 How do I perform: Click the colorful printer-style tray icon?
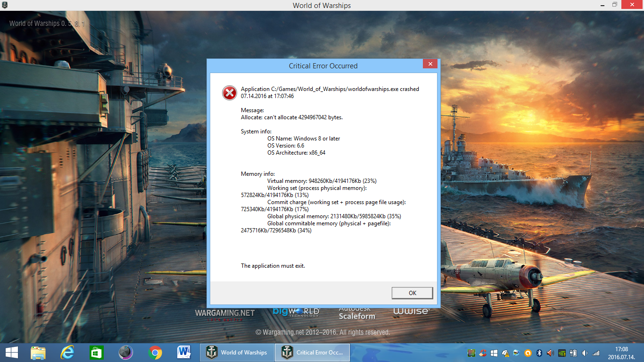(517, 353)
